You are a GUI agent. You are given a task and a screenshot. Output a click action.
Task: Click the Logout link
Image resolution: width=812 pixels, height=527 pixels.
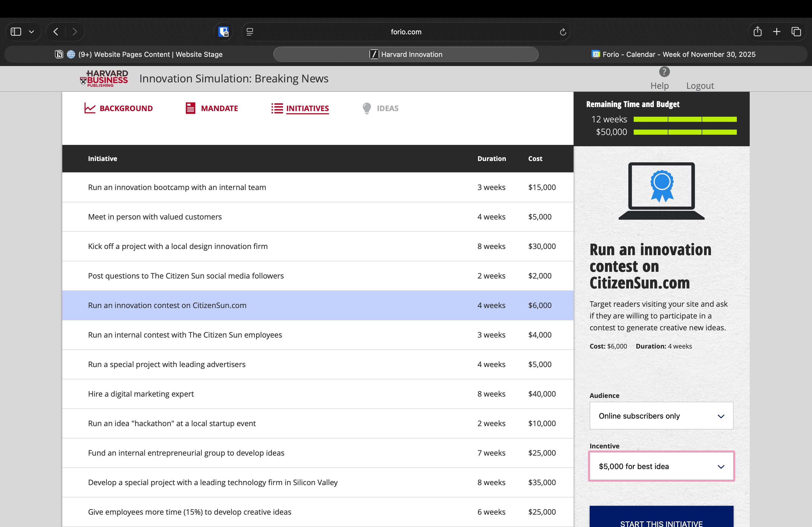pyautogui.click(x=700, y=86)
